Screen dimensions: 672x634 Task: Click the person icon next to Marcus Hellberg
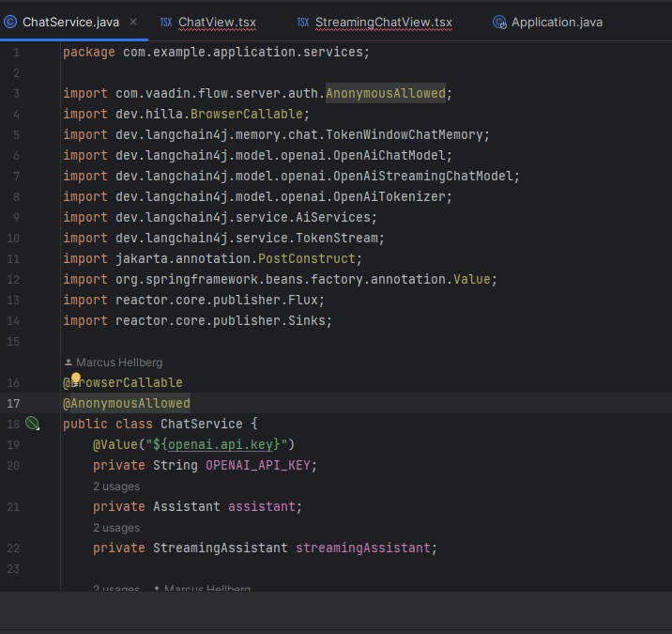coord(69,362)
